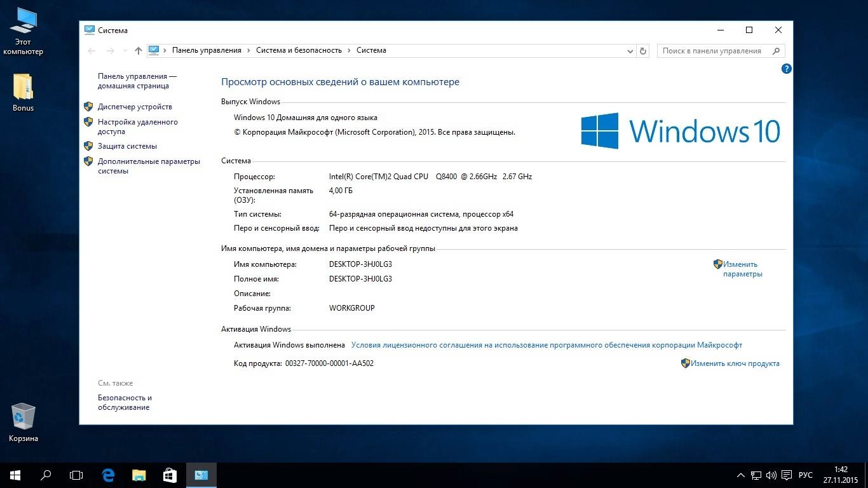
Task: Show hidden tray icons chevron
Action: point(741,475)
